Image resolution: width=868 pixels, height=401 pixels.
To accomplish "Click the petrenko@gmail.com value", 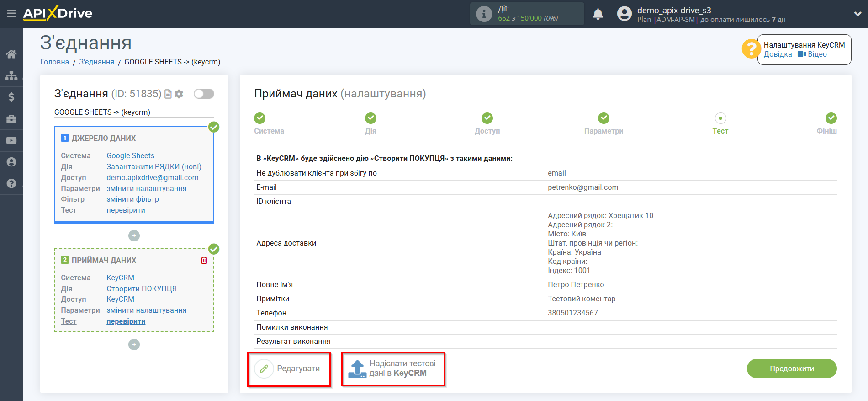I will tap(583, 187).
